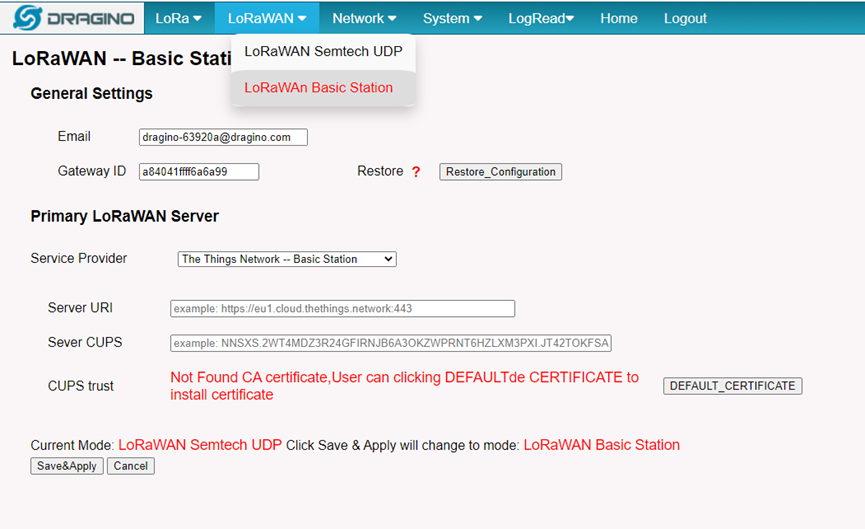This screenshot has height=529, width=865.
Task: Click into the Sever CUPS field
Action: pyautogui.click(x=391, y=343)
